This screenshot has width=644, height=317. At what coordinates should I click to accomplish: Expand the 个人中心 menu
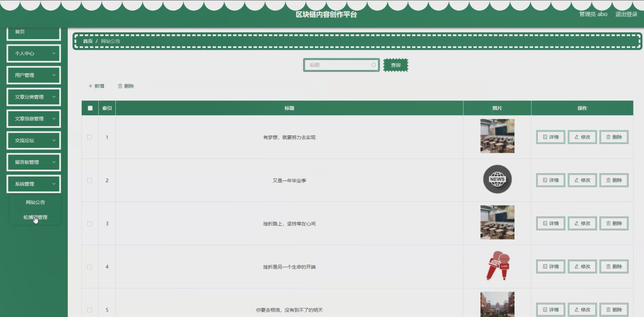coord(34,53)
